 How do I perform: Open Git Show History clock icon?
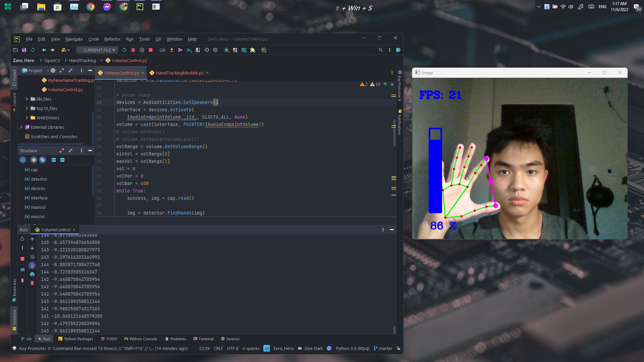(x=207, y=50)
